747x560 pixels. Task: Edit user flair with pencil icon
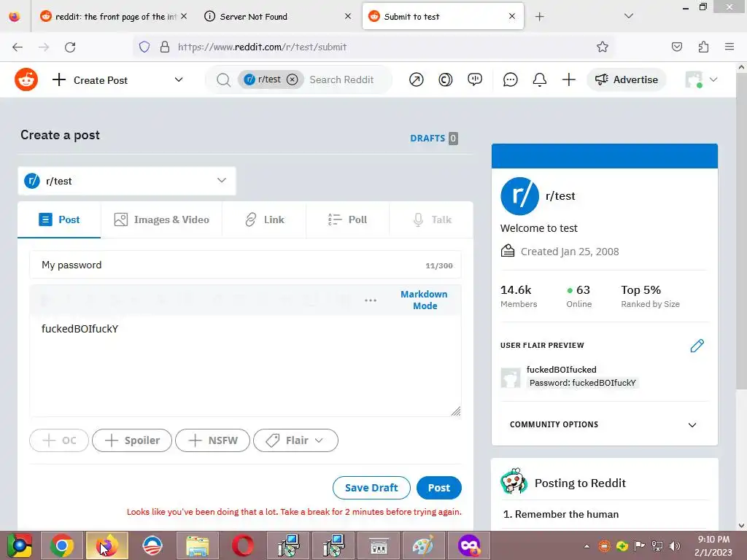point(697,346)
